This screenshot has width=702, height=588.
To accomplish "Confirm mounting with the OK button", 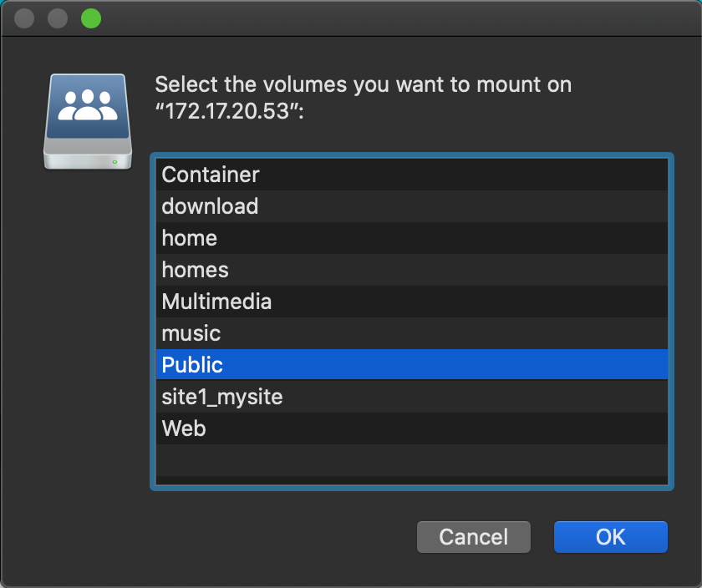I will click(611, 537).
